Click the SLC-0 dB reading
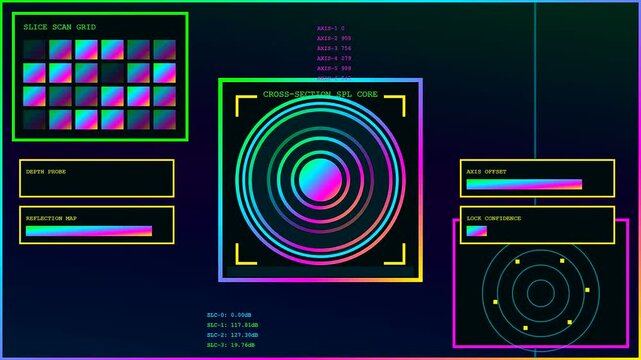 (229, 315)
